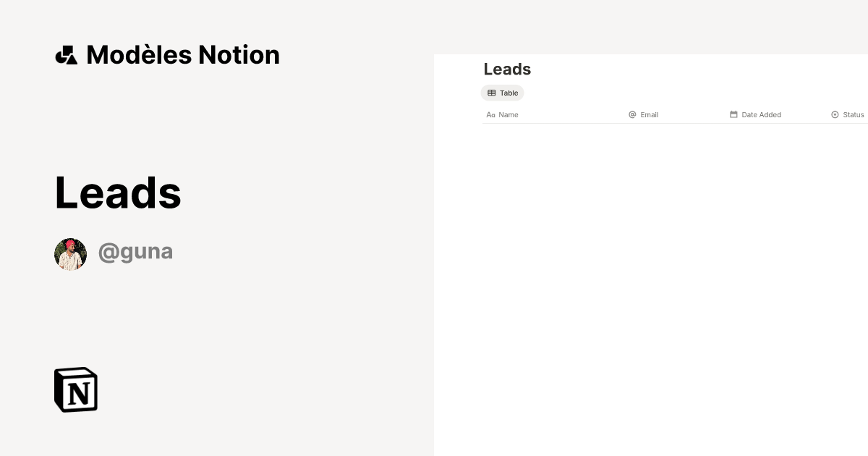Click the calendar icon beside Date Added
Viewport: 868px width, 456px height.
click(x=733, y=114)
